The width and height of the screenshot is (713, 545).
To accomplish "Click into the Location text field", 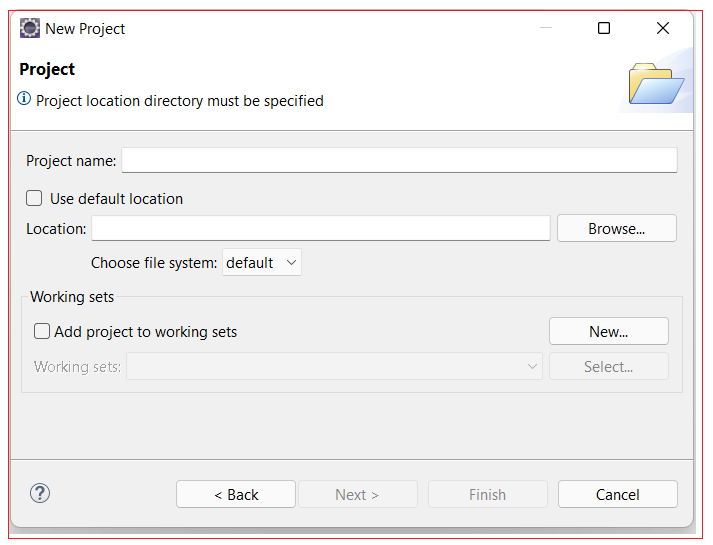I will [x=321, y=228].
